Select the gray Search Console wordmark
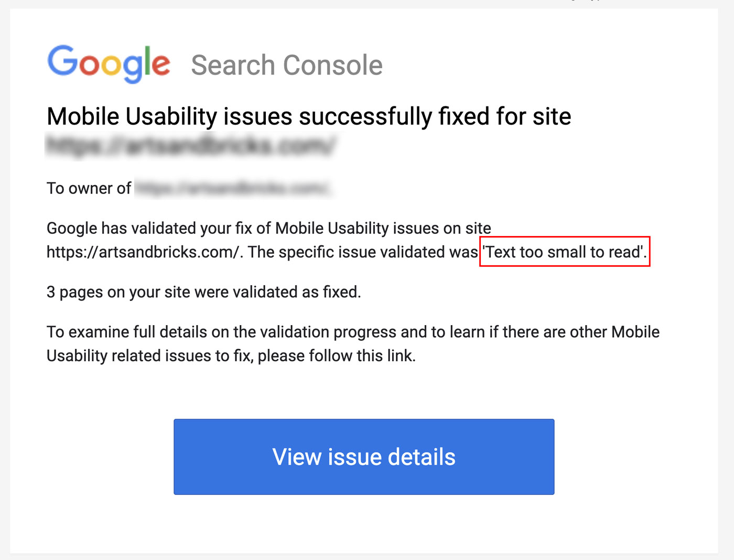 [x=287, y=64]
